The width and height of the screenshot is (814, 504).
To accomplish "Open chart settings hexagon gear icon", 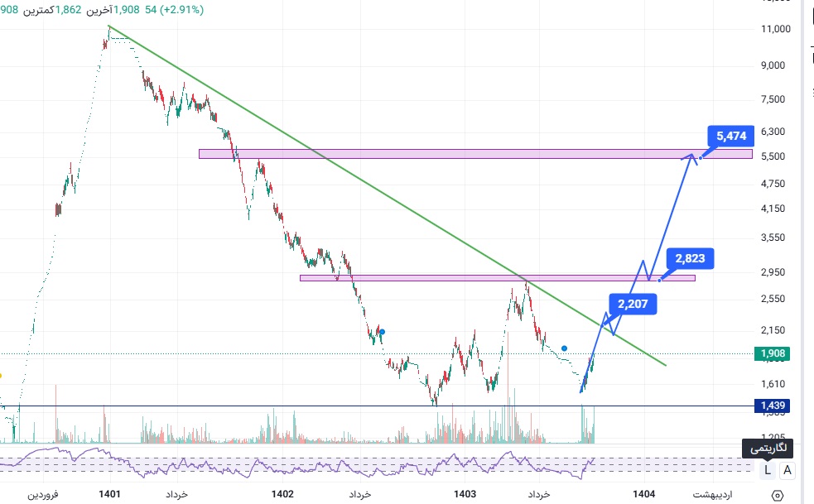I will click(778, 495).
